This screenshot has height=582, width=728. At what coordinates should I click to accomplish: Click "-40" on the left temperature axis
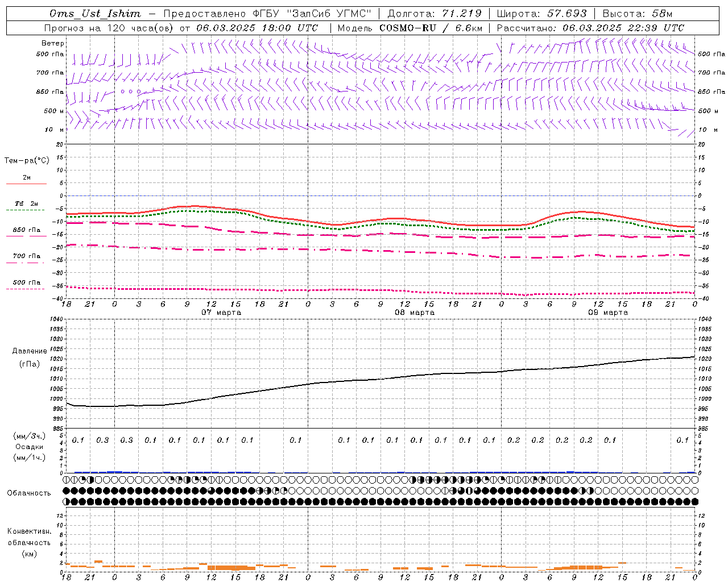click(57, 298)
